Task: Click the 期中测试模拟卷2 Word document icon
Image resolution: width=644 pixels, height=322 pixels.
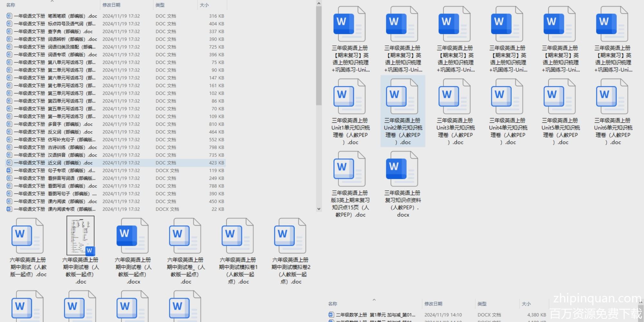Action: click(x=290, y=236)
